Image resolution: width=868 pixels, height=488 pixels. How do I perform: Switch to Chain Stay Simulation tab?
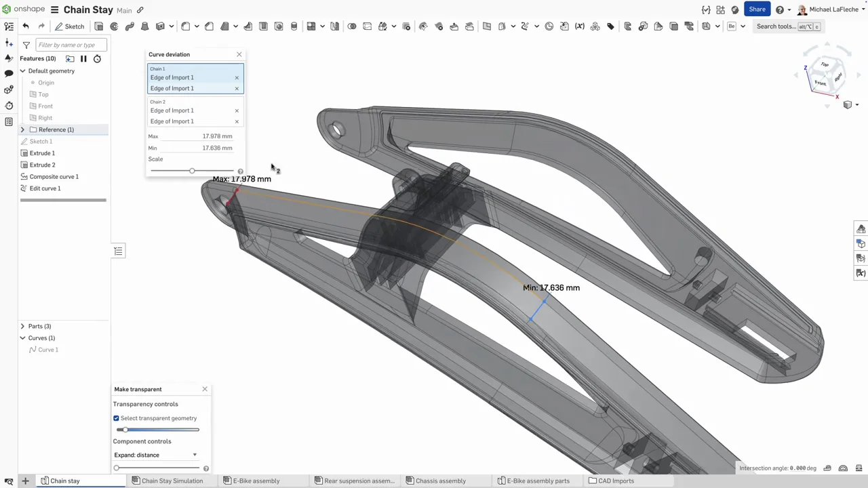tap(172, 481)
